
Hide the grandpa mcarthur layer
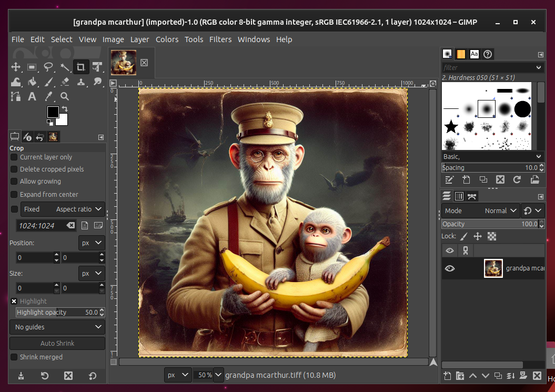449,268
